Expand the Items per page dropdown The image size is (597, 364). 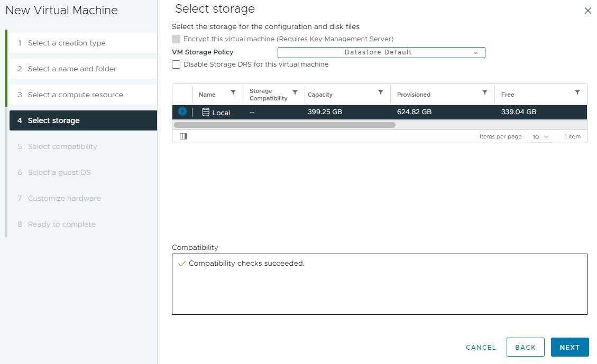(540, 137)
